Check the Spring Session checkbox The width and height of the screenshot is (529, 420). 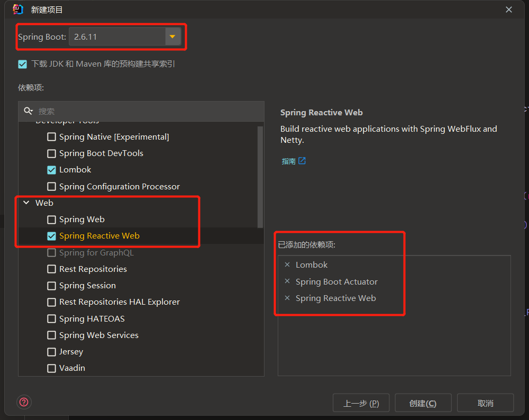click(x=52, y=286)
